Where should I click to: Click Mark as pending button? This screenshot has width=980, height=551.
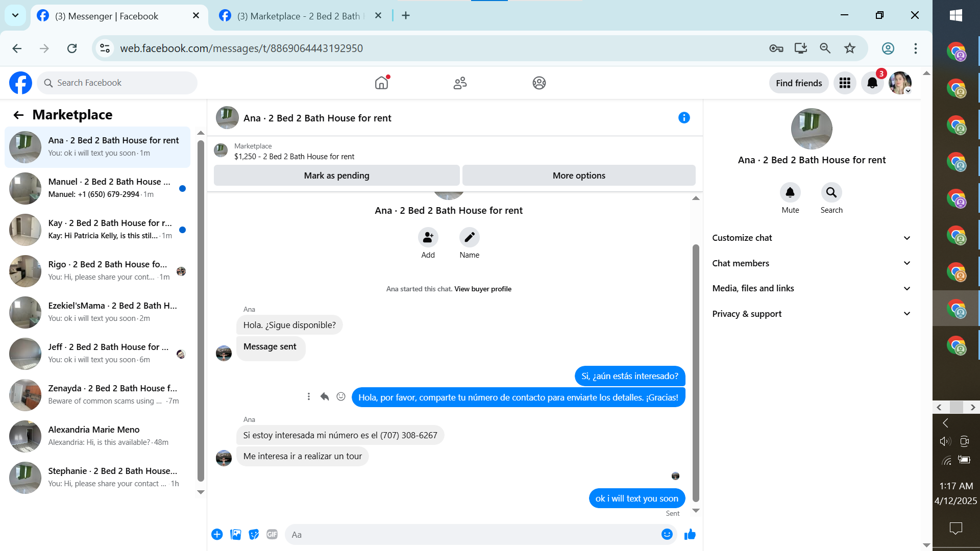pos(337,176)
